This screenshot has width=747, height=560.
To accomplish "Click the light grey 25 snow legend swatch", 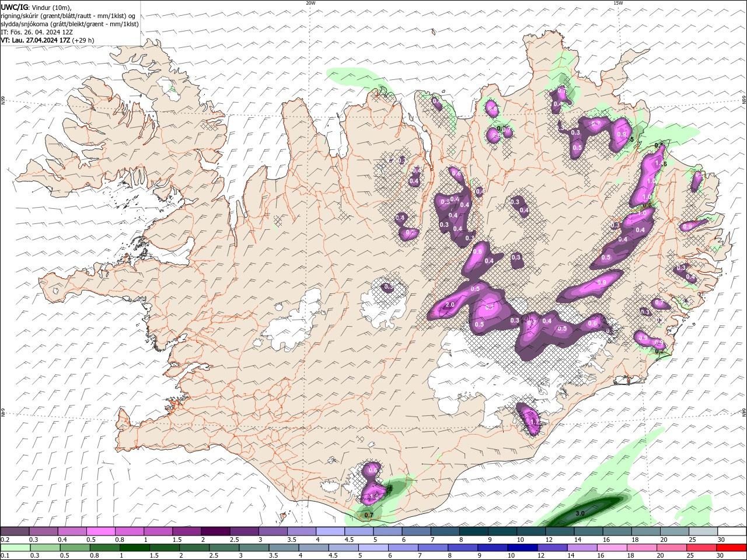I will pos(703,531).
